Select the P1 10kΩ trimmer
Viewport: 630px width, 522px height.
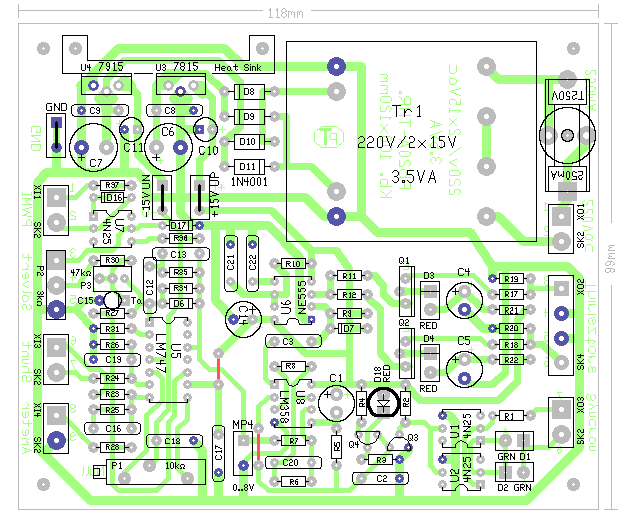coord(156,472)
